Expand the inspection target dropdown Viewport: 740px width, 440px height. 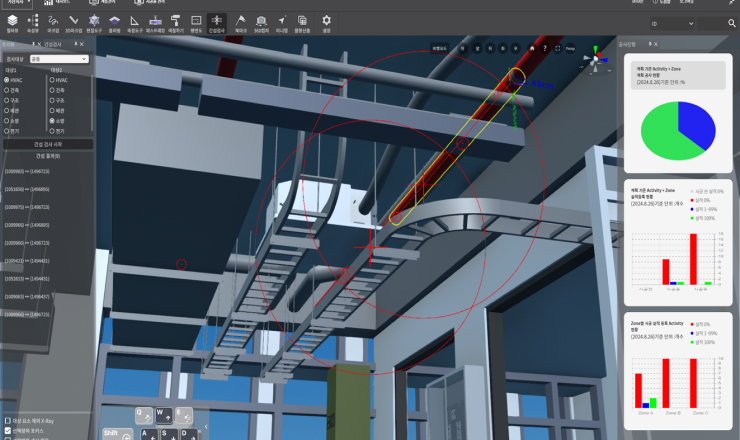click(x=58, y=58)
